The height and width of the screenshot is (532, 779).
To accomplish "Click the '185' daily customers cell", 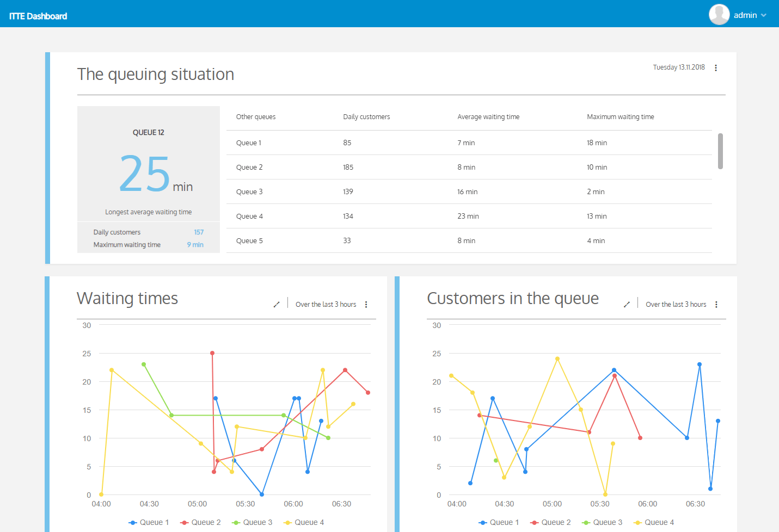I will tap(348, 167).
